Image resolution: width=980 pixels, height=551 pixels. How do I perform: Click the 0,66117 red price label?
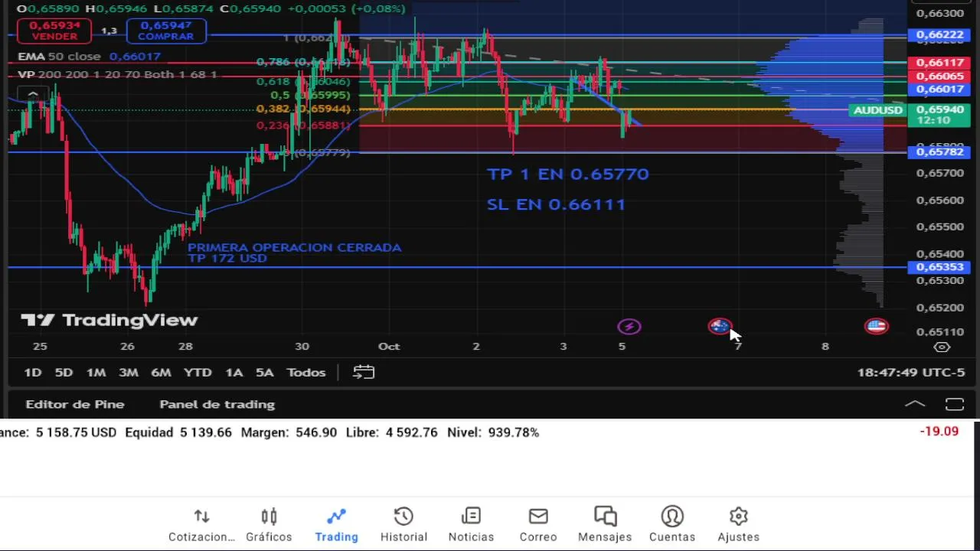(939, 63)
